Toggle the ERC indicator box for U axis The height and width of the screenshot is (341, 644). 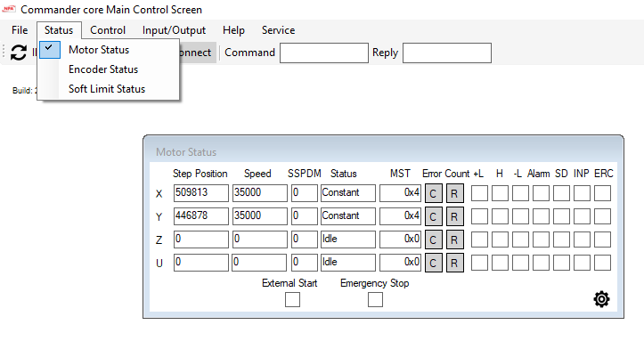(602, 263)
